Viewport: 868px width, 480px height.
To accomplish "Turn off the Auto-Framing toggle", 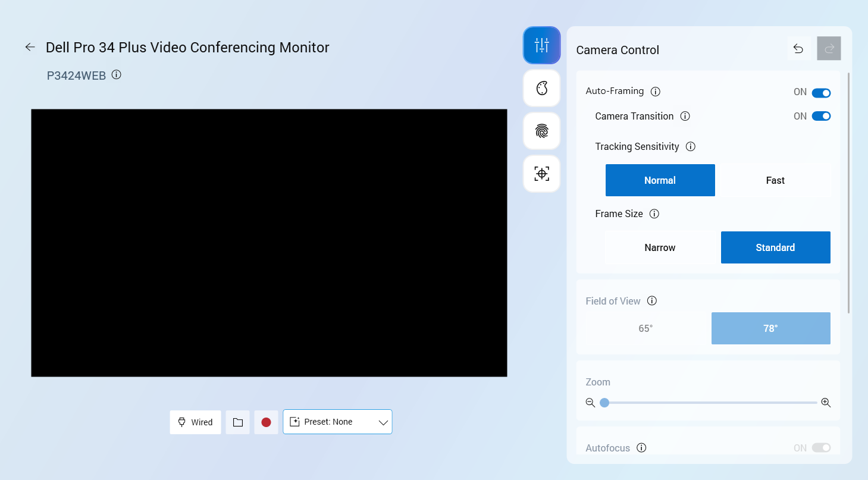I will tap(821, 93).
